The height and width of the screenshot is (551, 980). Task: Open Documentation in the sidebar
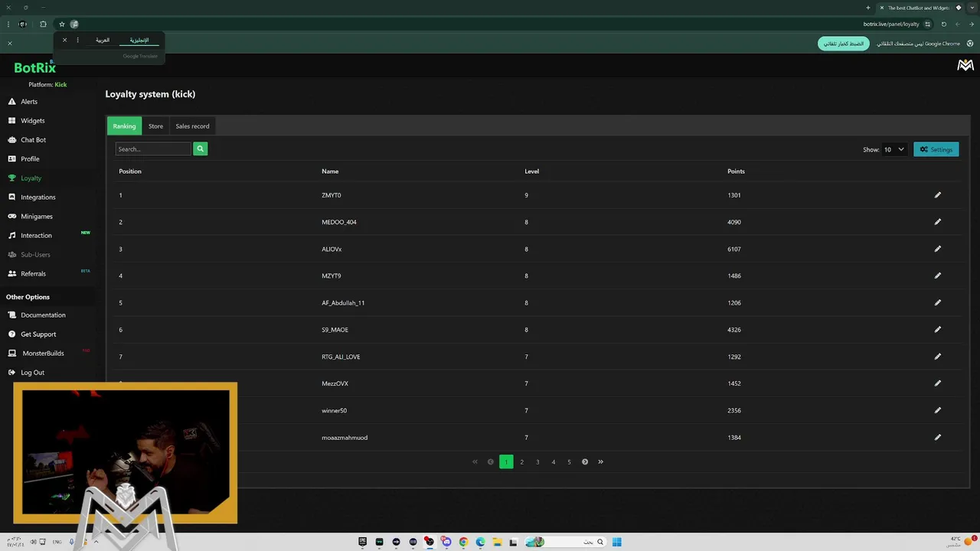click(x=43, y=315)
